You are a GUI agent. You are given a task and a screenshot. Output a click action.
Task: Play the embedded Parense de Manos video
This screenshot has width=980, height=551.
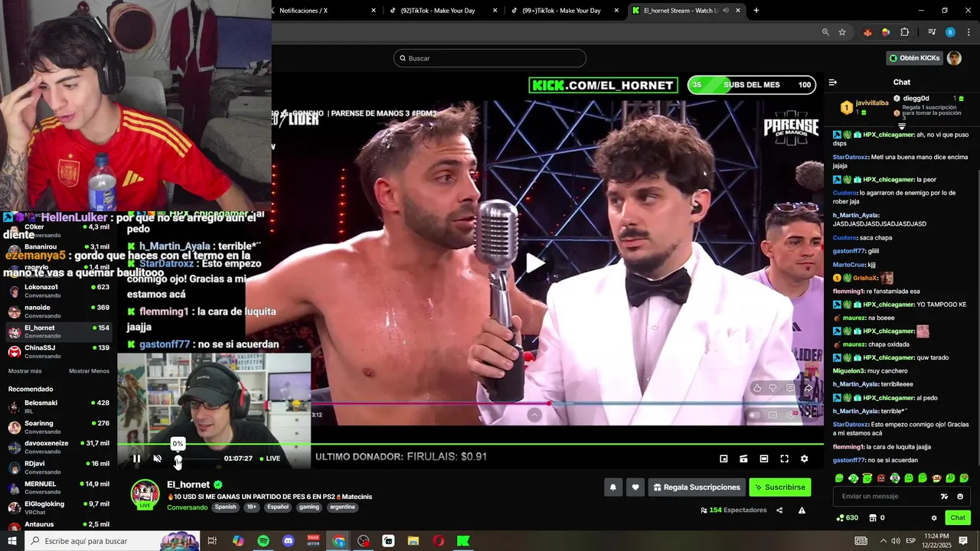535,263
